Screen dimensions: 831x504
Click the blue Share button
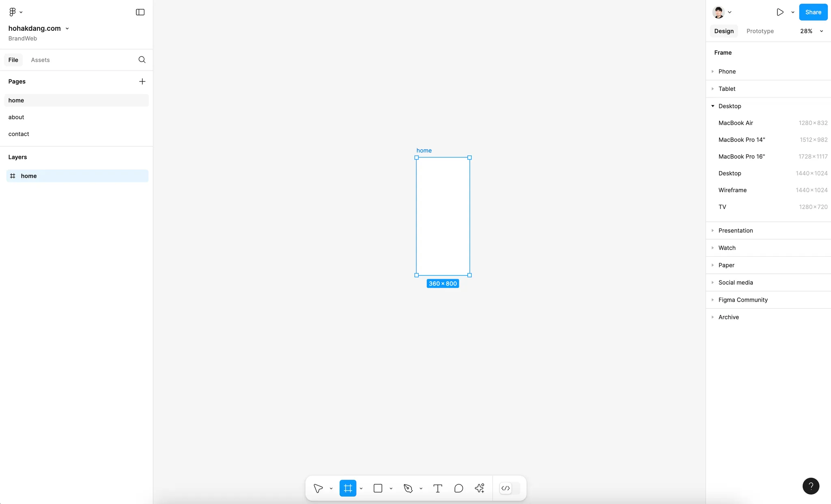813,12
